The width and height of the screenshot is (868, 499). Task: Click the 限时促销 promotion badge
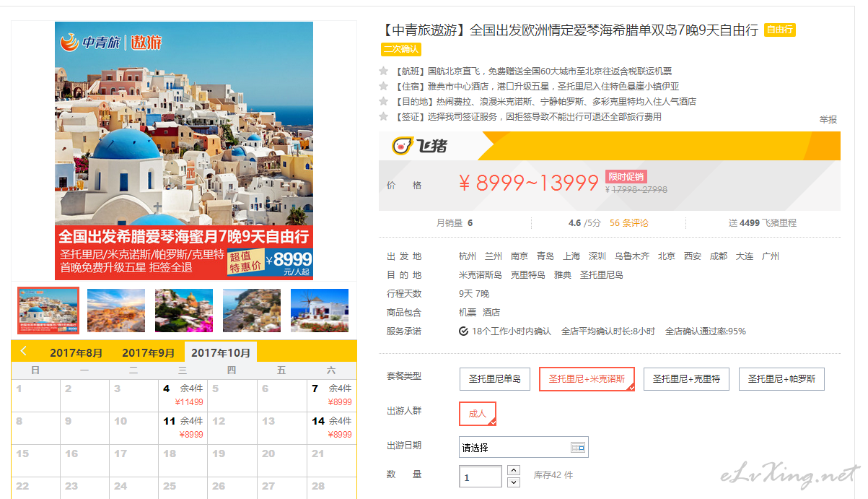(626, 177)
